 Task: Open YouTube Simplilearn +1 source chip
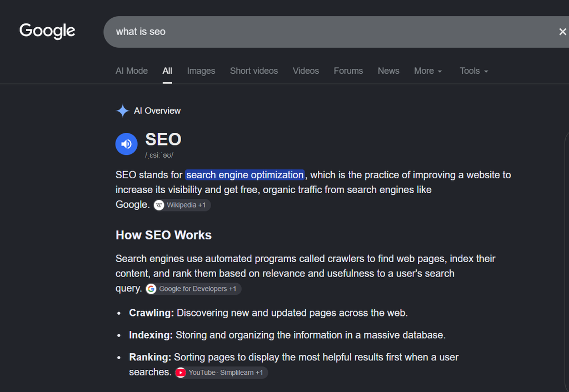click(x=221, y=373)
